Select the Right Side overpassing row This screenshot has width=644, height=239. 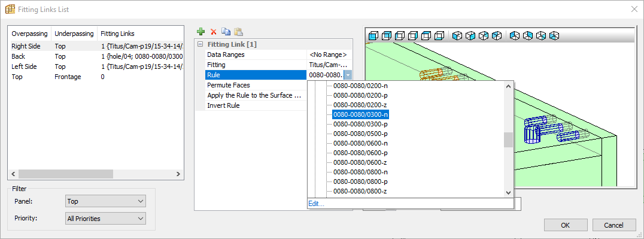pos(96,47)
